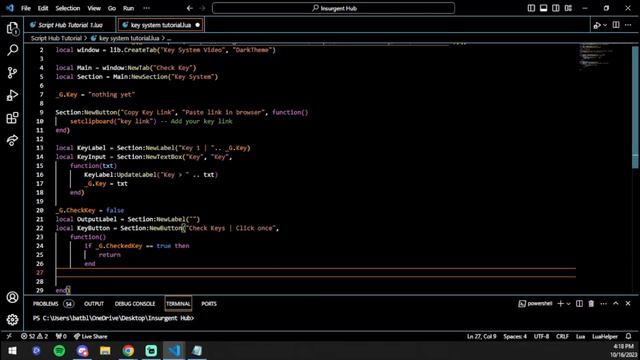Click the Live Share status bar button
The height and width of the screenshot is (360, 640).
(x=90, y=336)
